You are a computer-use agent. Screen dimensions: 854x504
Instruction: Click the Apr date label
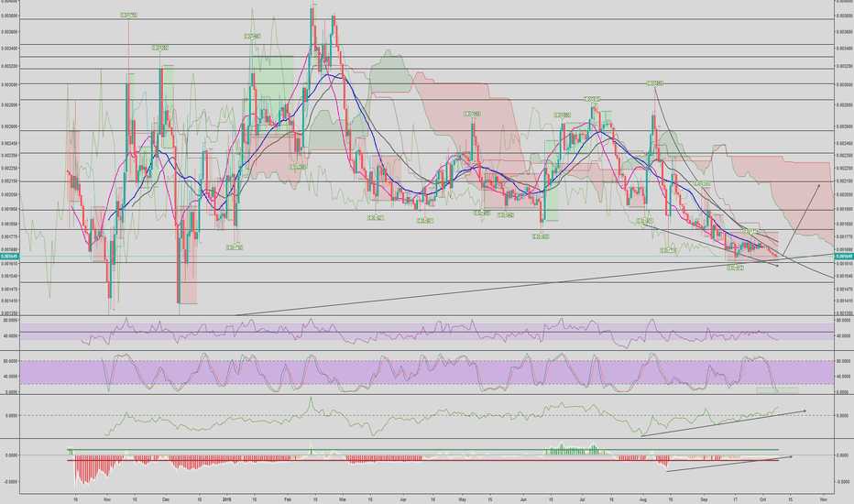(x=403, y=499)
